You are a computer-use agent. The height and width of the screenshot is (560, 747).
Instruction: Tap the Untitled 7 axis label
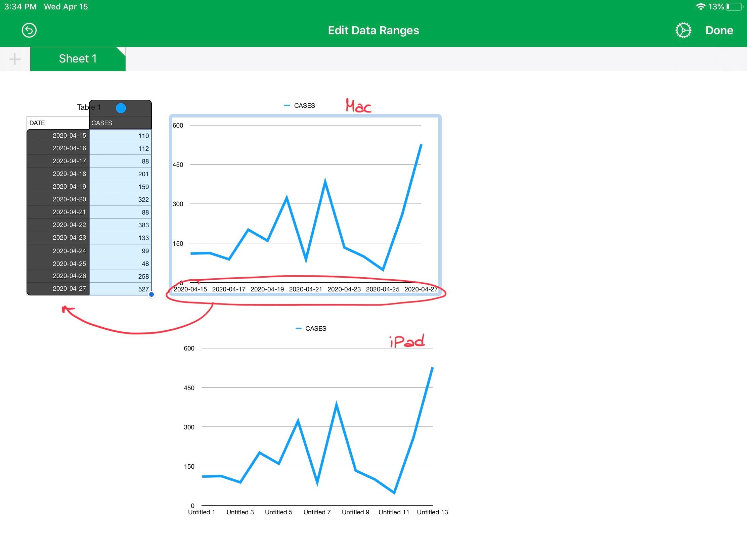click(x=317, y=512)
